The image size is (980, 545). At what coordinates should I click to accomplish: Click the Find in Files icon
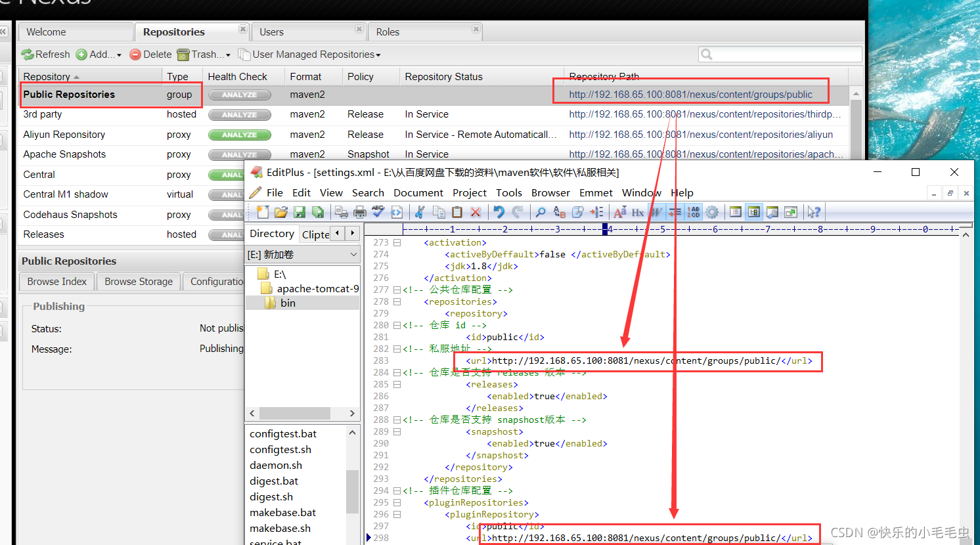[x=578, y=212]
